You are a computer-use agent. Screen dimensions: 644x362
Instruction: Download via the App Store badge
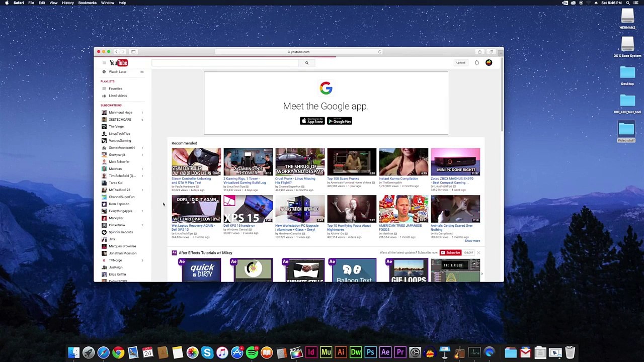coord(312,121)
